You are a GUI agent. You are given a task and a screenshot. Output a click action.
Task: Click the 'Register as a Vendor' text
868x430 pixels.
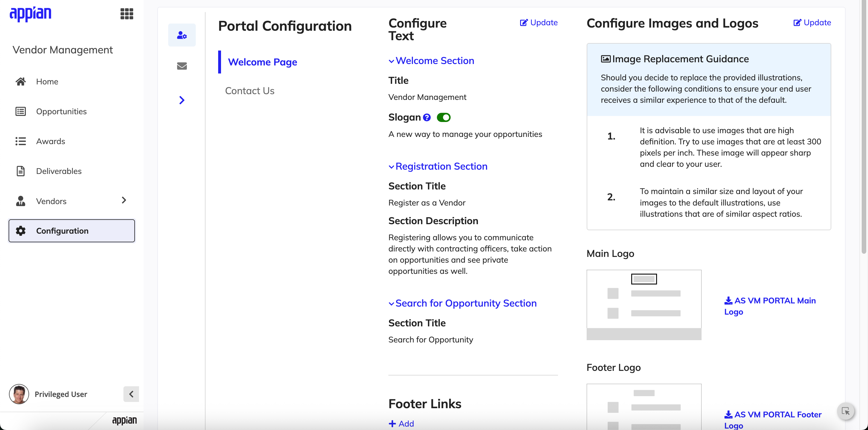(x=427, y=203)
